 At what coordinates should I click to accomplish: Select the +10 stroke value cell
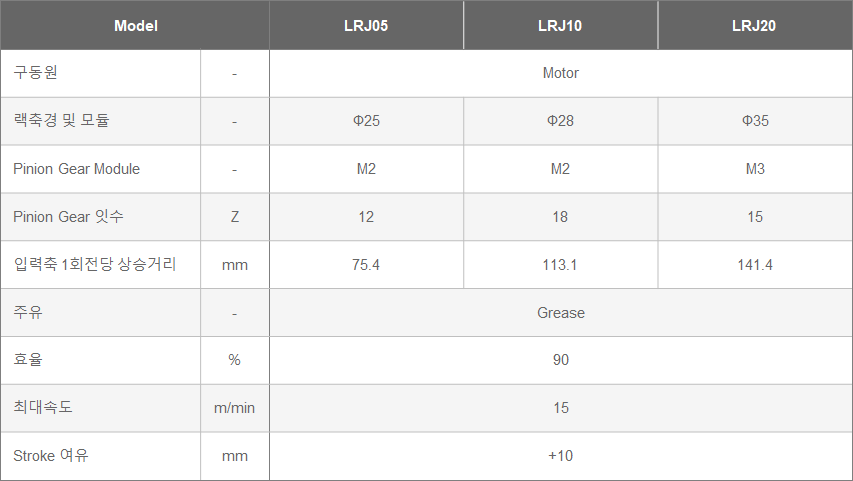coord(560,456)
